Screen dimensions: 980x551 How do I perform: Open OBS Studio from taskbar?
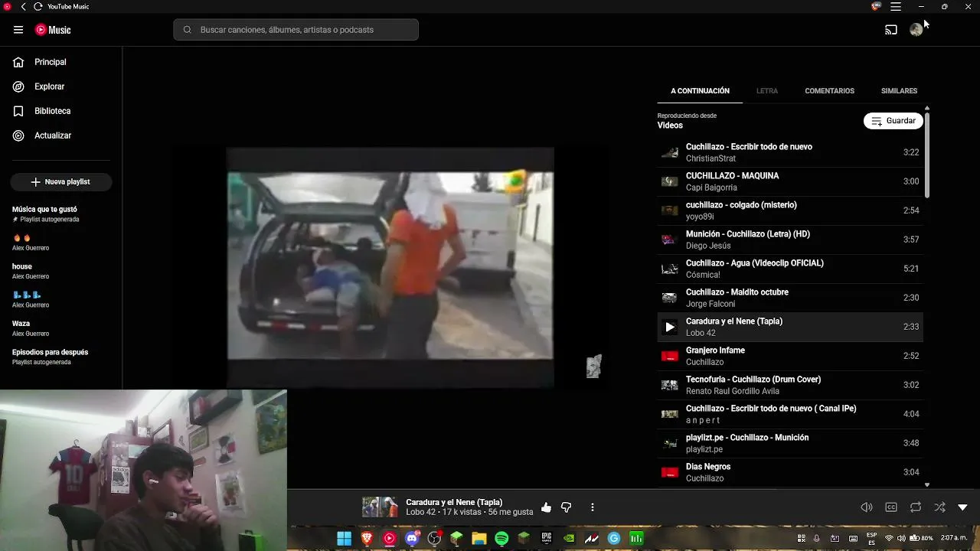tap(435, 539)
